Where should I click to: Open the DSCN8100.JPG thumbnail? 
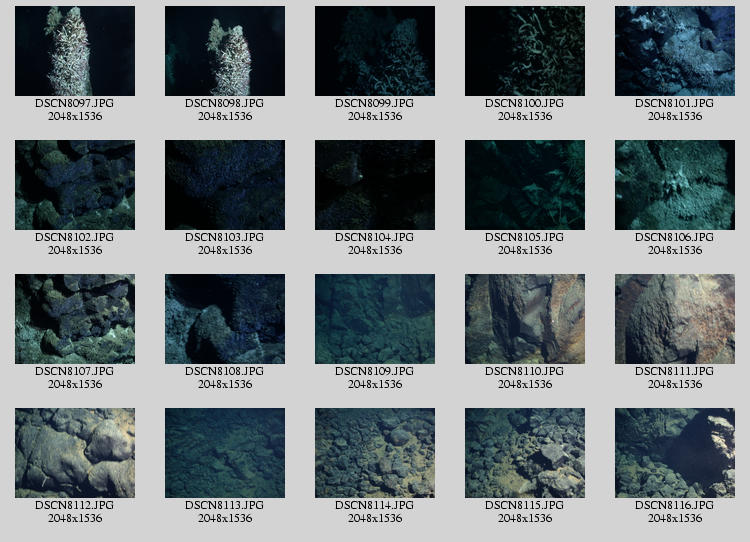(x=525, y=51)
